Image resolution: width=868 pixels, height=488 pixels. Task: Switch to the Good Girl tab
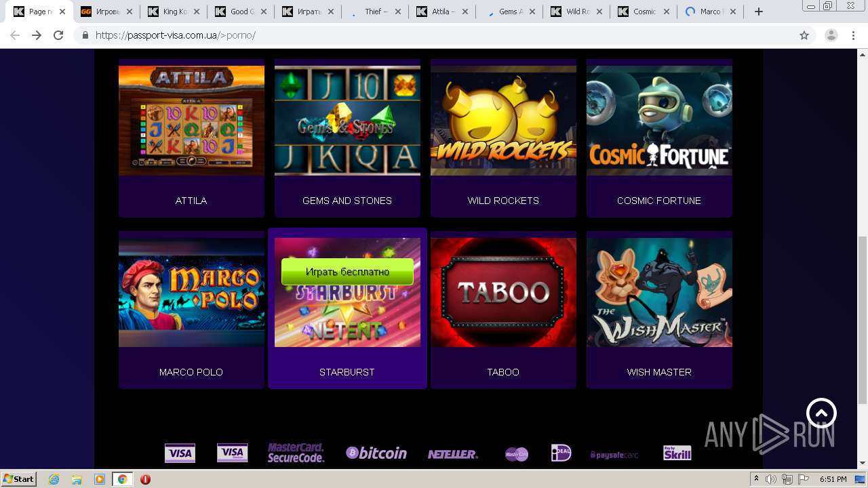click(x=241, y=12)
